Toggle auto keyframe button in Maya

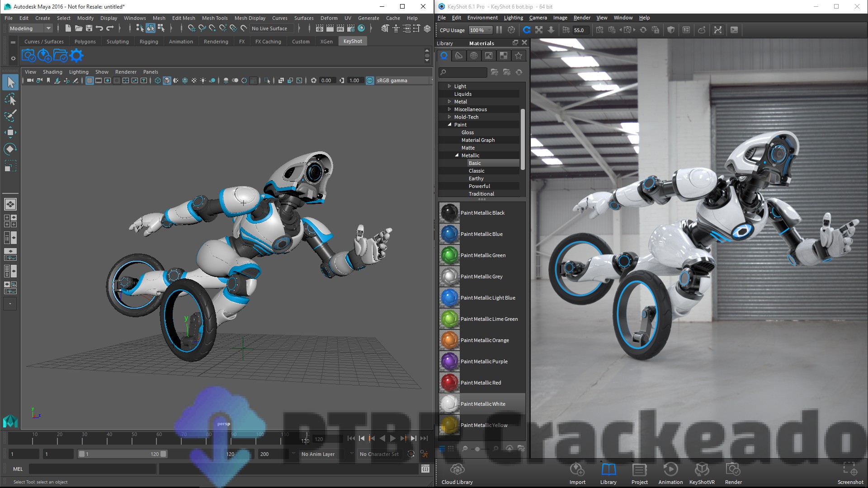(410, 454)
